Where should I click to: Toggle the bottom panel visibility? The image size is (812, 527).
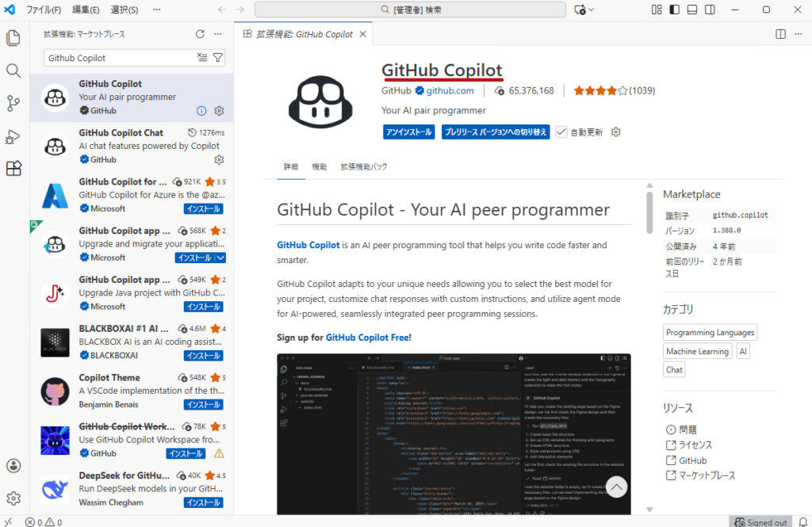pos(691,9)
